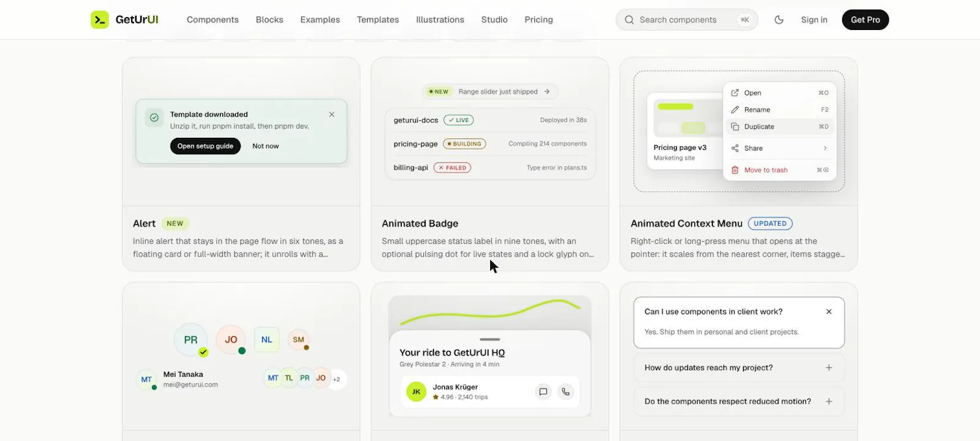Screen dimensions: 980x441
Task: Dismiss the Template downloaded alert
Action: click(x=331, y=115)
